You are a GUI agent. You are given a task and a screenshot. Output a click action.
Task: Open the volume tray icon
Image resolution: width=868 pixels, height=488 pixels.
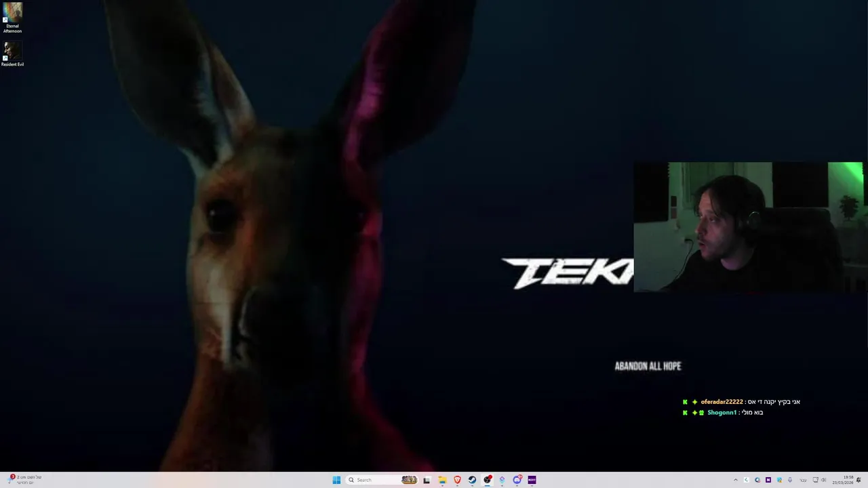(x=824, y=480)
